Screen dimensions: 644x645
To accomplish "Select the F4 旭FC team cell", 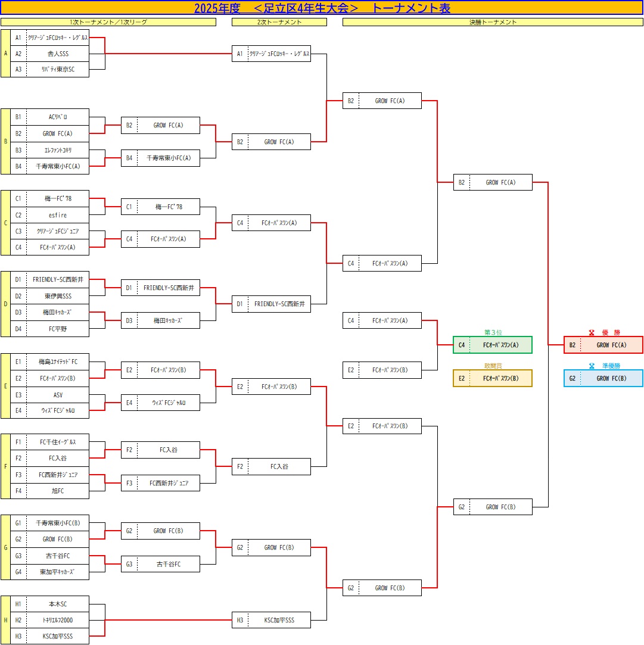I will tap(58, 491).
